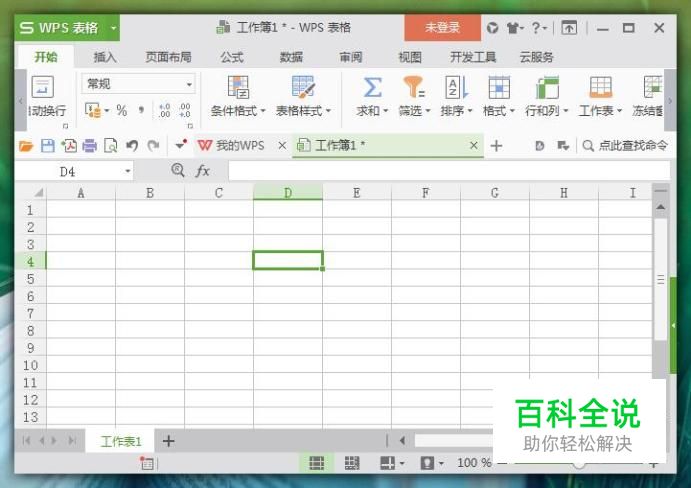Switch to normal view in status bar
Viewport: 691px width, 488px height.
(x=316, y=463)
